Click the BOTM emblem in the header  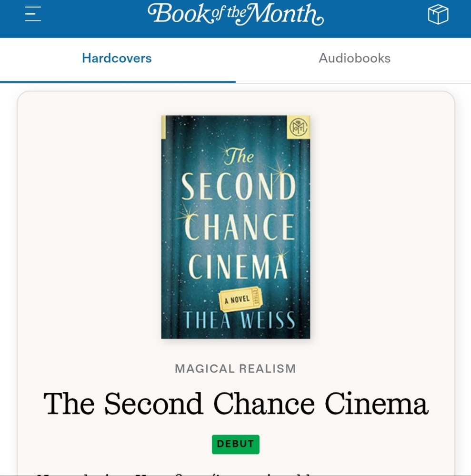(235, 15)
